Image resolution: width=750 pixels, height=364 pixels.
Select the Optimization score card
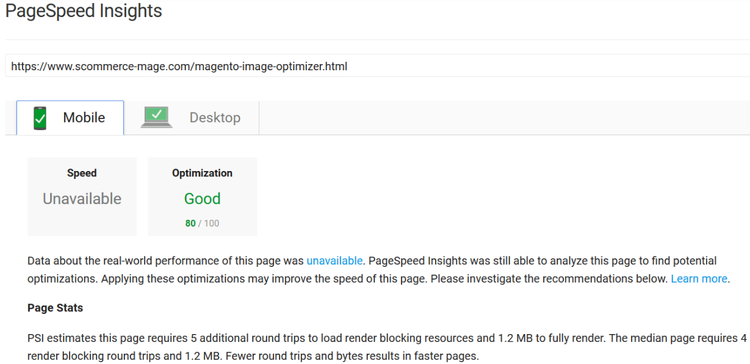(202, 197)
